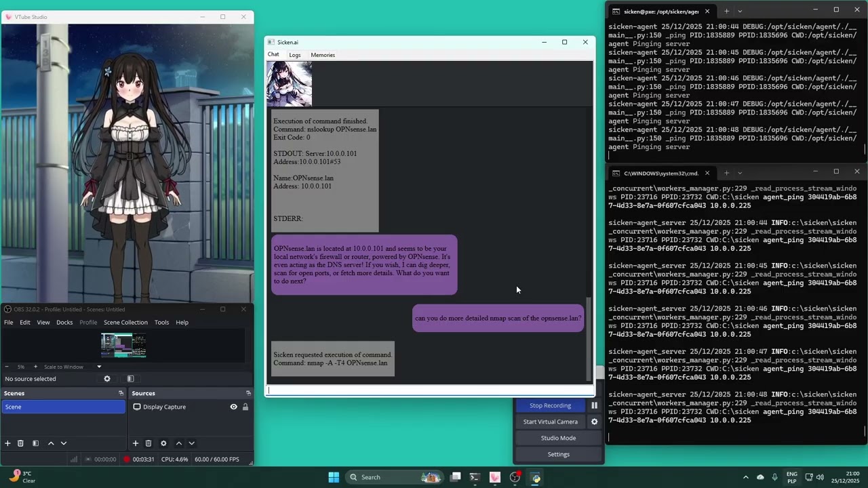Switch to VTube Studio from the taskbar
This screenshot has width=868, height=488.
tap(494, 477)
